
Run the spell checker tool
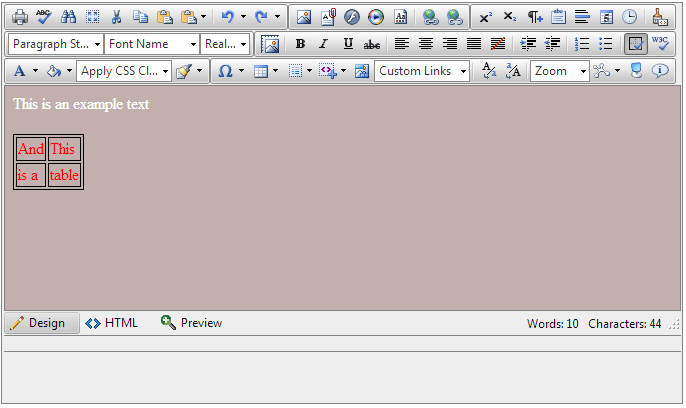(44, 17)
